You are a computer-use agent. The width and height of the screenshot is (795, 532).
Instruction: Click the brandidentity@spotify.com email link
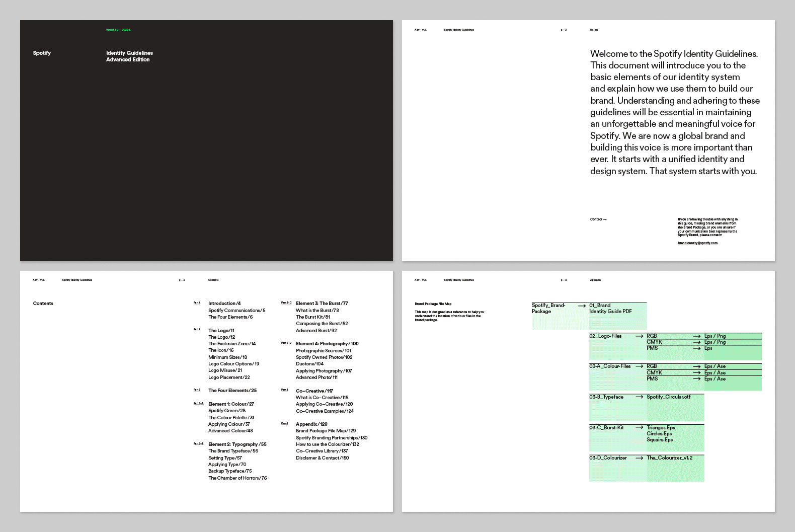pyautogui.click(x=697, y=243)
